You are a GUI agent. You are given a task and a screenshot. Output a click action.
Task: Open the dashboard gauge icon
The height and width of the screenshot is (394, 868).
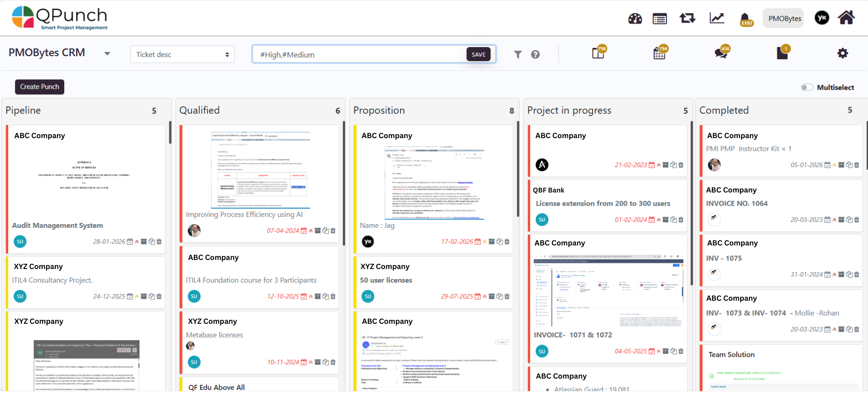635,19
